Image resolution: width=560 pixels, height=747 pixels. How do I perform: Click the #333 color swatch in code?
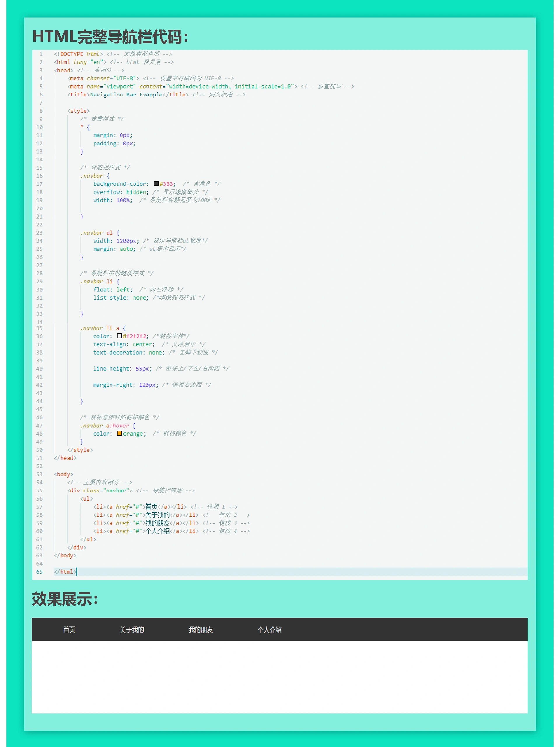tap(156, 184)
